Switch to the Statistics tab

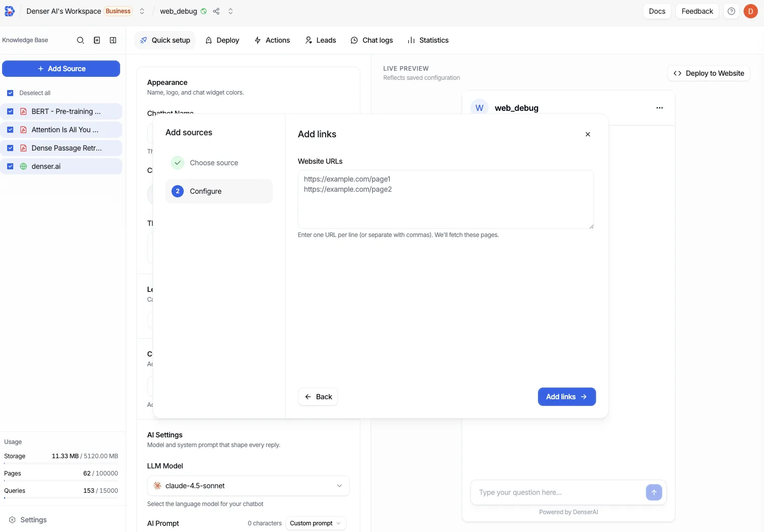click(428, 40)
